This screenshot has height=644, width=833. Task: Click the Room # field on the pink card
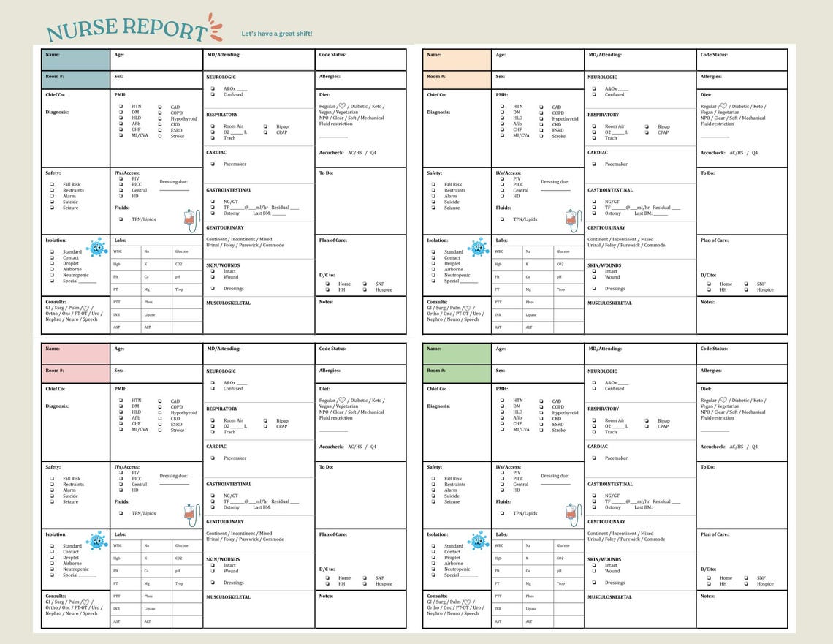click(76, 373)
